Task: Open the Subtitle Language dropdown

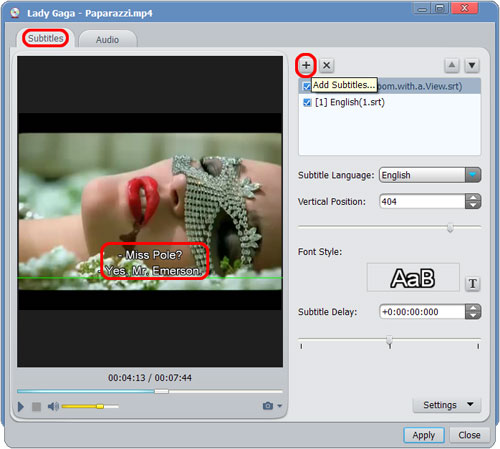Action: [x=430, y=175]
